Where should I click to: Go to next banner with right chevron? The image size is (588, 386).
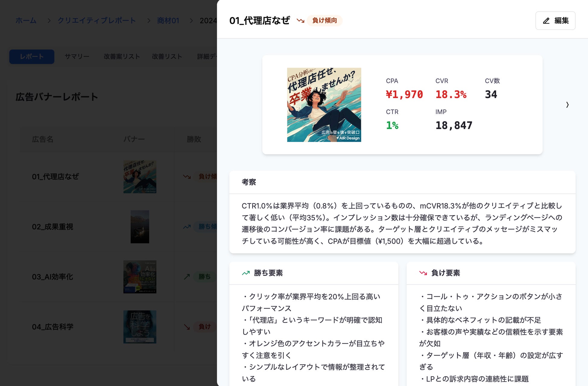567,105
